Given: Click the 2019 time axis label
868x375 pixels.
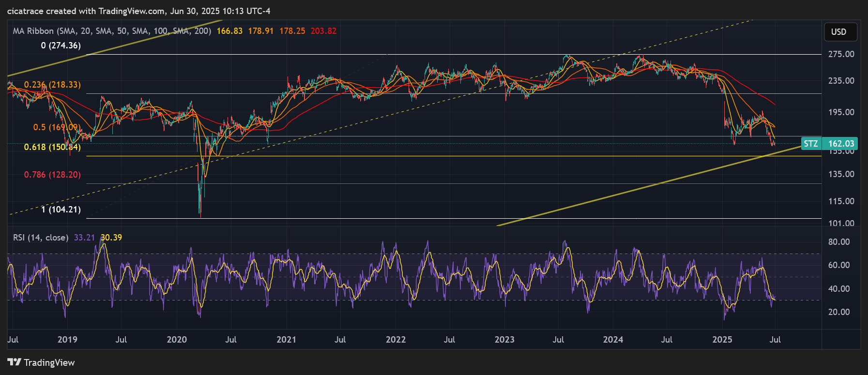Looking at the screenshot, I should (x=67, y=340).
